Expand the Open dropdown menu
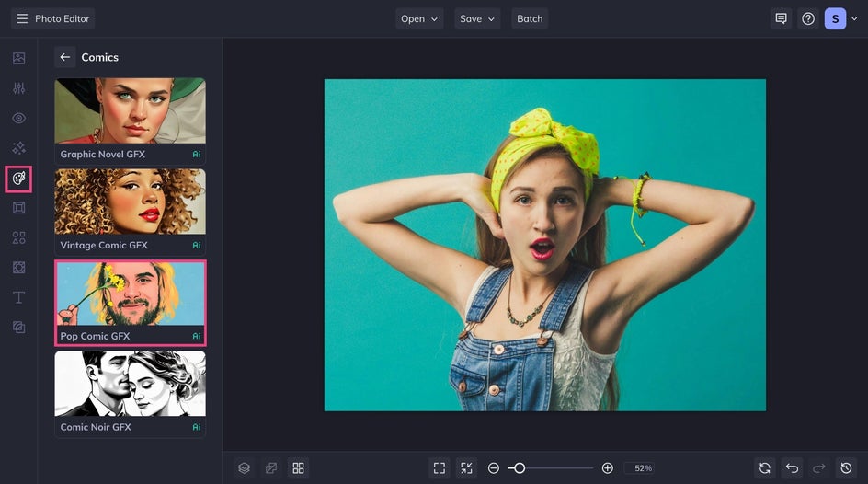The width and height of the screenshot is (868, 484). [419, 18]
